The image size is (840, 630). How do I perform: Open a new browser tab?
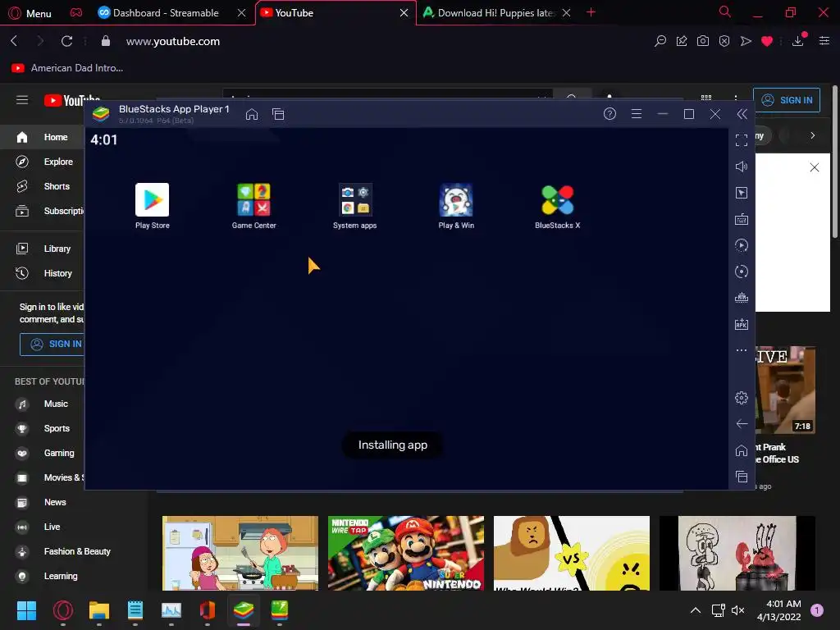pos(591,12)
